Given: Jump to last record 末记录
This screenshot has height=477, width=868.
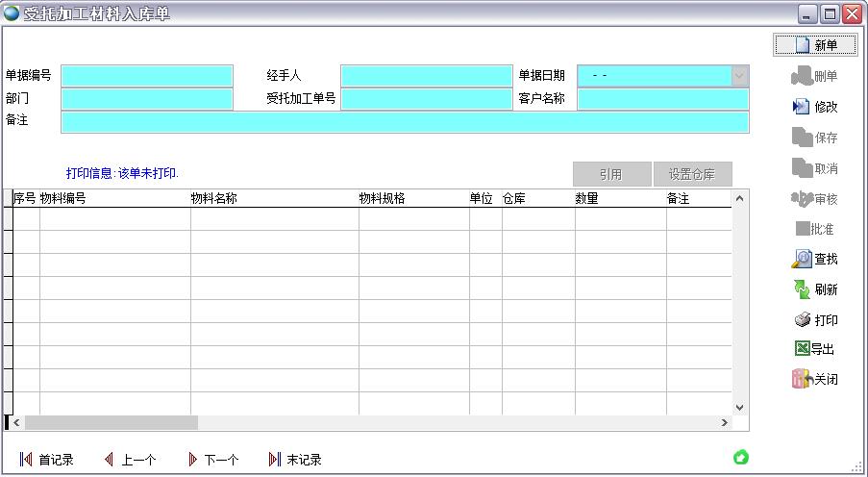Looking at the screenshot, I should coord(295,460).
